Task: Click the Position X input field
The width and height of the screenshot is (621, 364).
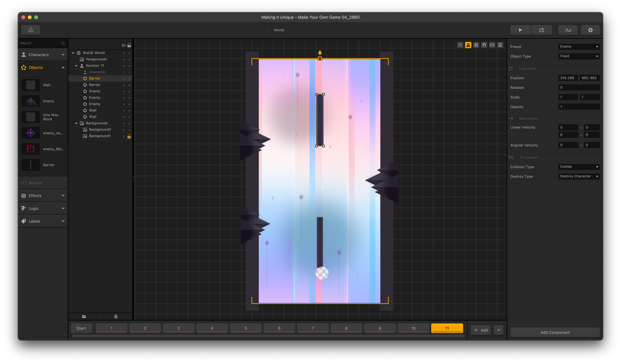Action: pyautogui.click(x=568, y=78)
